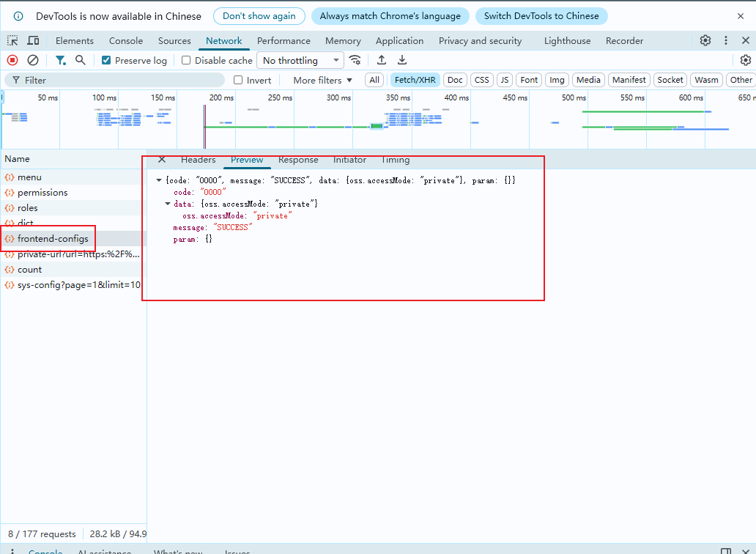Open the Headers tab of request

coord(198,160)
